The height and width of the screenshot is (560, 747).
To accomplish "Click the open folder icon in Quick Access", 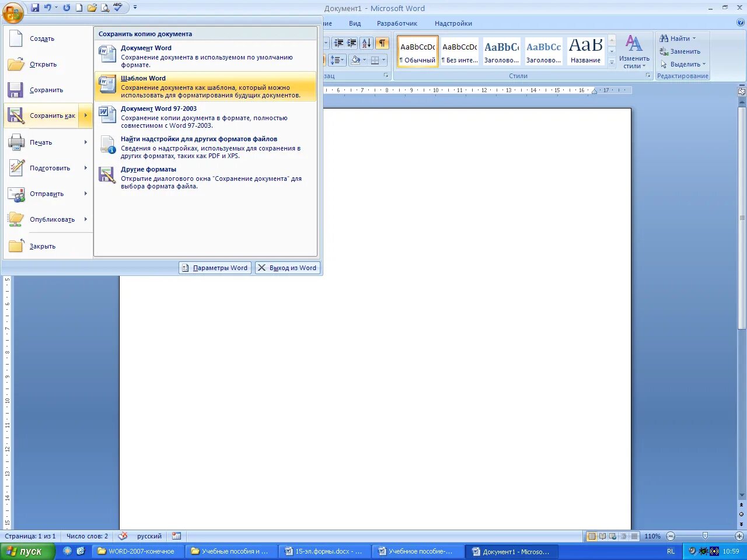I will [92, 8].
